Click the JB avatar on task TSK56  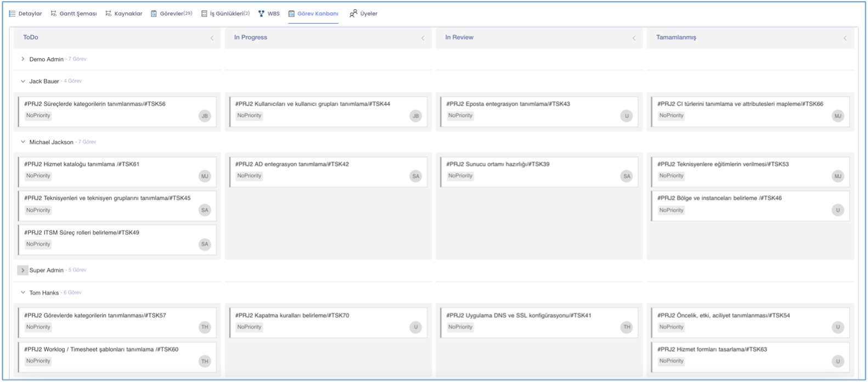pyautogui.click(x=205, y=116)
